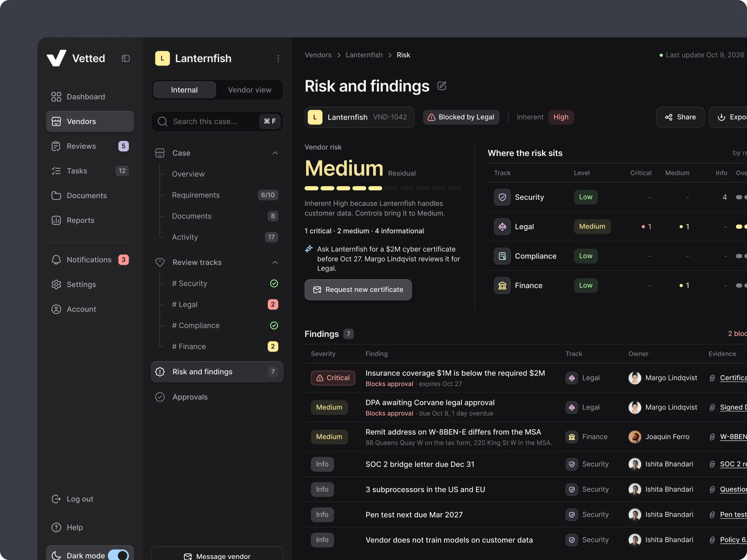Click the Legal scales icon in risk table
The image size is (747, 560).
click(x=502, y=226)
